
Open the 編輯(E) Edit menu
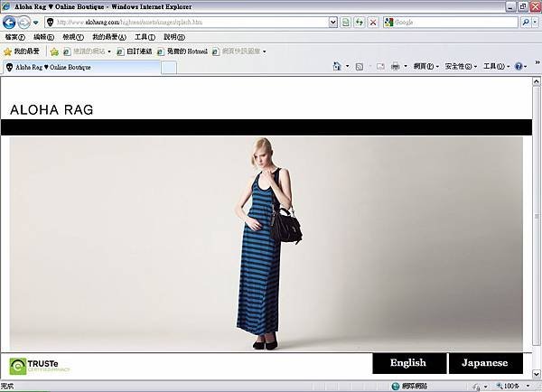43,37
